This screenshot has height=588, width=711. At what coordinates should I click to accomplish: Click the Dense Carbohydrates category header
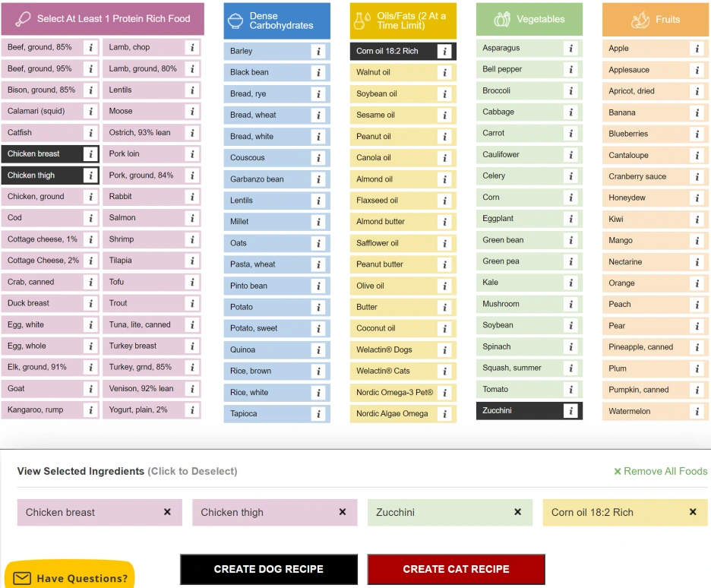tap(276, 21)
